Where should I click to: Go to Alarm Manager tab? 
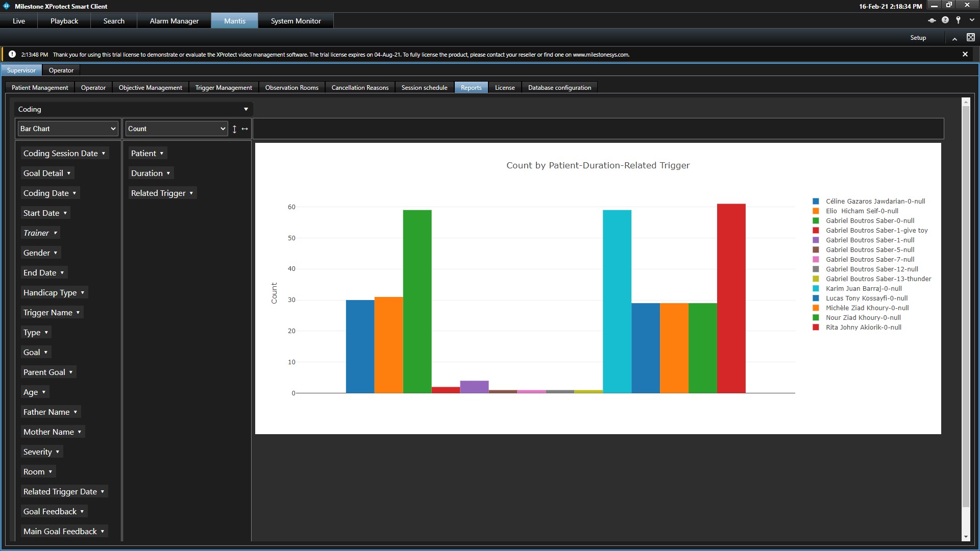[174, 21]
